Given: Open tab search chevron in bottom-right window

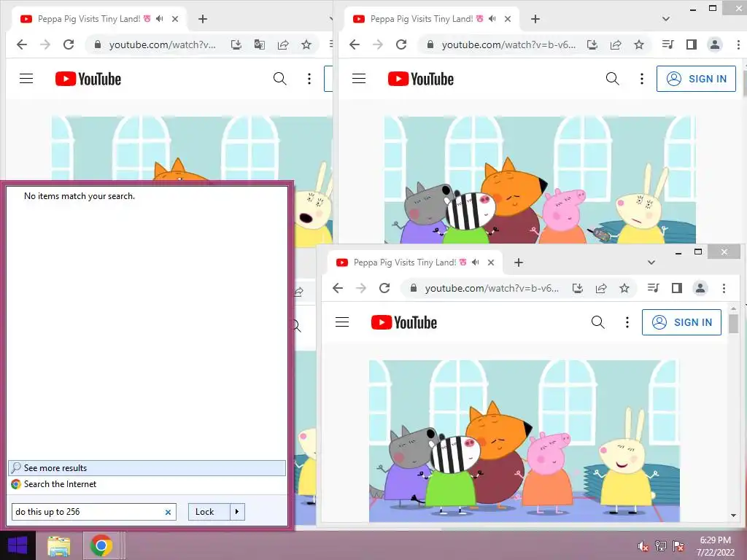Looking at the screenshot, I should click(x=651, y=262).
